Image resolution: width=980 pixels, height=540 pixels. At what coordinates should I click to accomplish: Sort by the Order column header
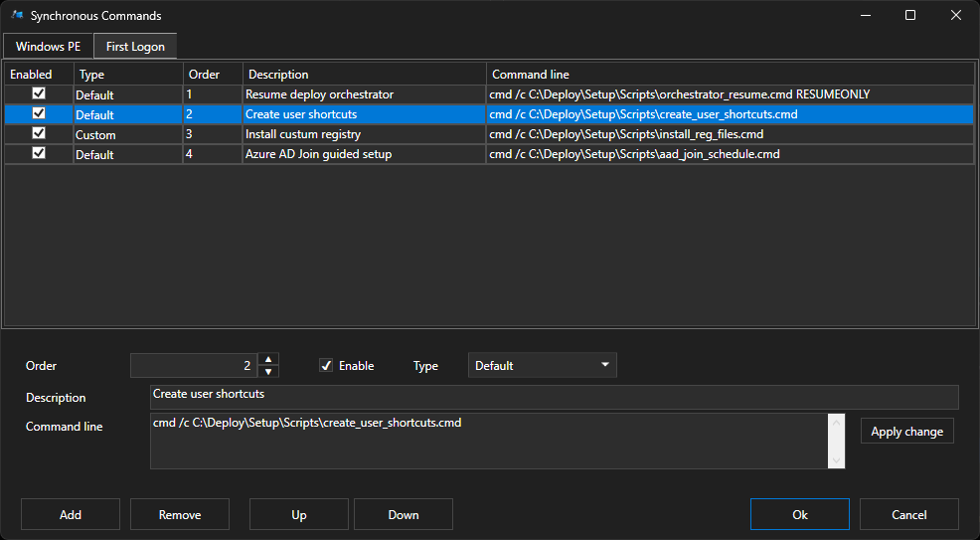point(213,75)
